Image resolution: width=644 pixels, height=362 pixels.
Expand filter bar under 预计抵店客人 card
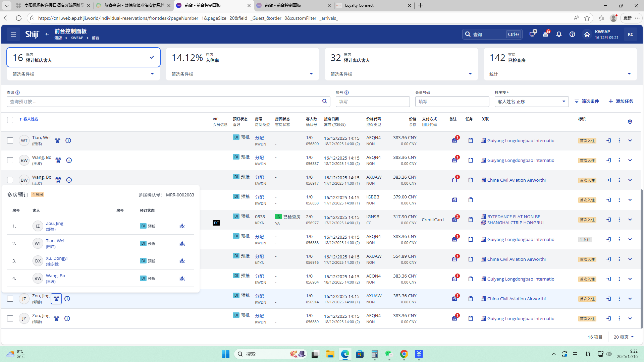click(x=152, y=74)
